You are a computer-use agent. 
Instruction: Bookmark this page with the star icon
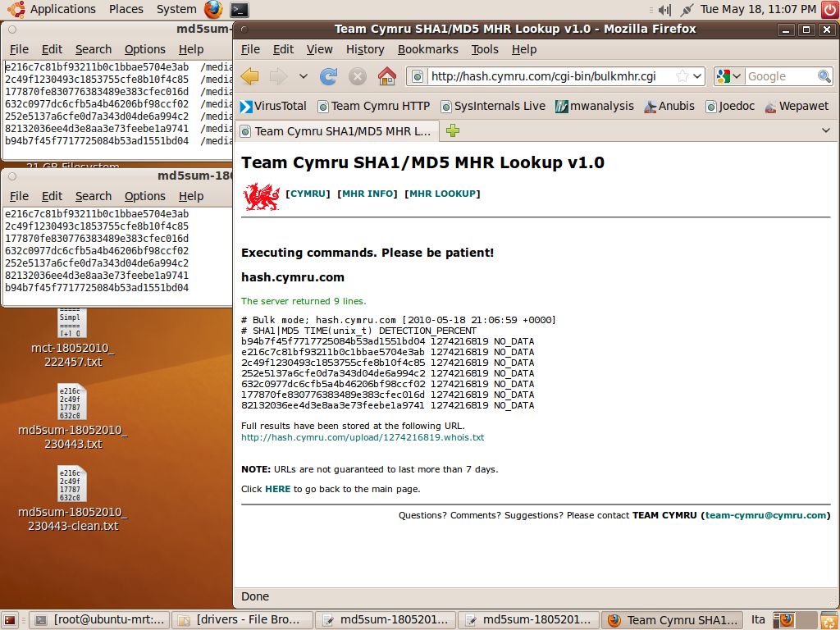coord(682,76)
